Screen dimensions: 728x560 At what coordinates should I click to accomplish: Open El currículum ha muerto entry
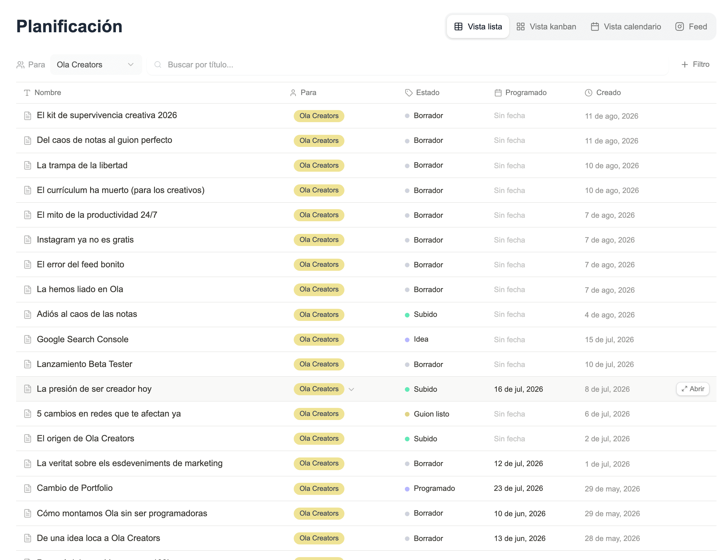121,190
